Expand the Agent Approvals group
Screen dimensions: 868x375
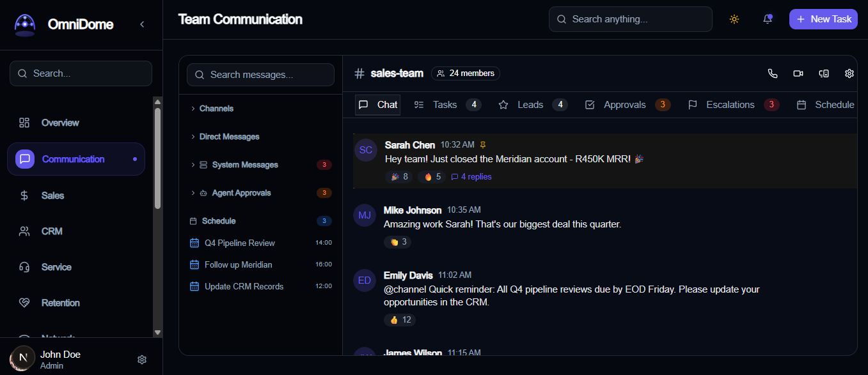(x=260, y=193)
